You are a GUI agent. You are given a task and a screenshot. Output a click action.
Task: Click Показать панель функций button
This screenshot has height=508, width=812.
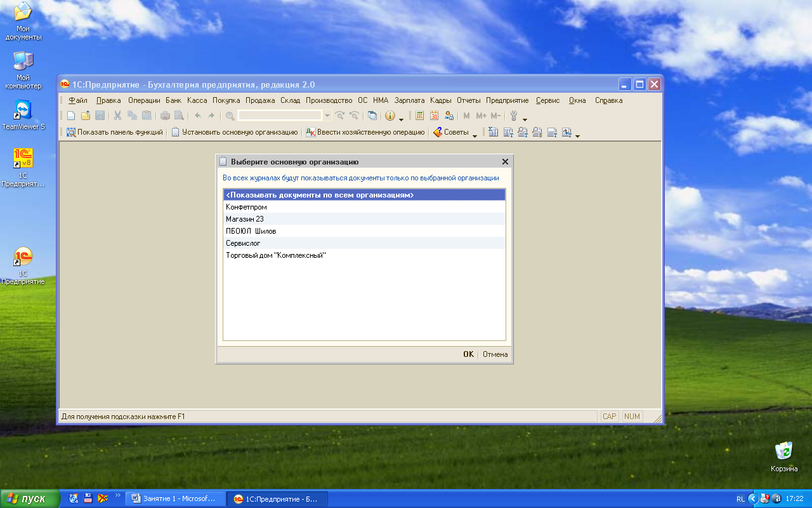(115, 132)
